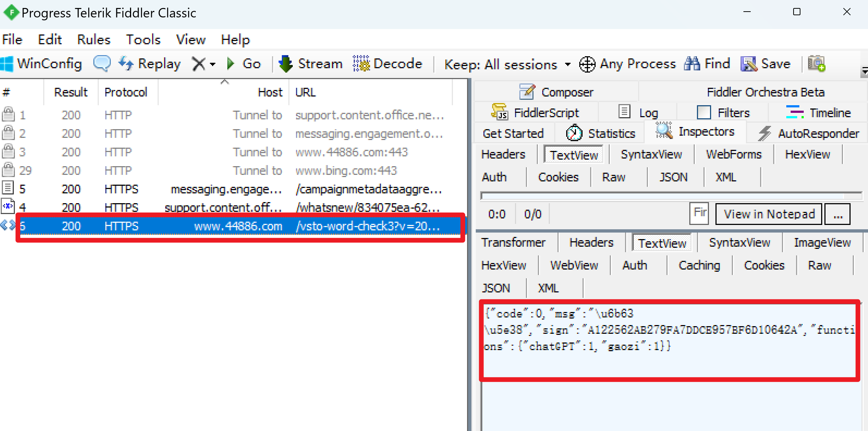
Task: Select session 1 support.content.office tunnel row
Action: coord(232,115)
